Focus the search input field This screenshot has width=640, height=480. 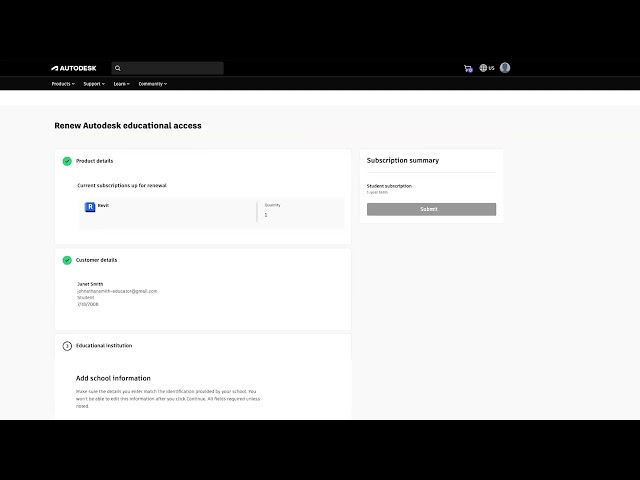(168, 68)
